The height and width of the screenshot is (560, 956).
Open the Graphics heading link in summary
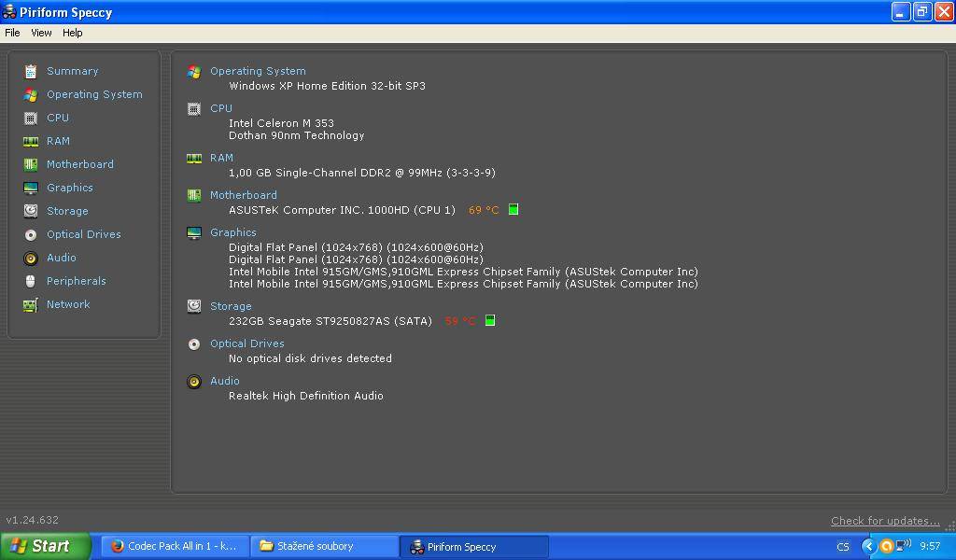coord(232,232)
